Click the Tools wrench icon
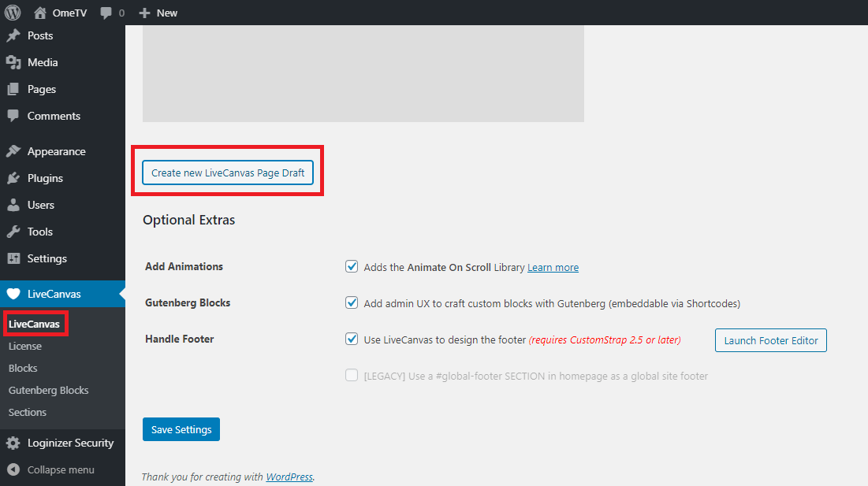The image size is (868, 486). [x=13, y=232]
